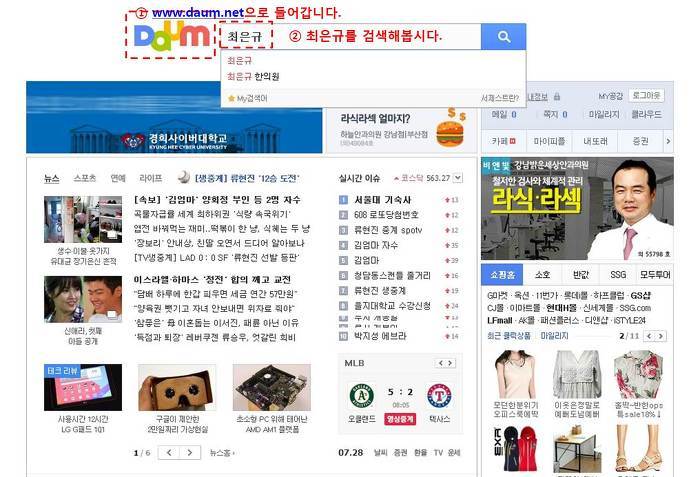This screenshot has height=477, width=700.
Task: Open the 내또래 shortcut
Action: click(x=595, y=141)
